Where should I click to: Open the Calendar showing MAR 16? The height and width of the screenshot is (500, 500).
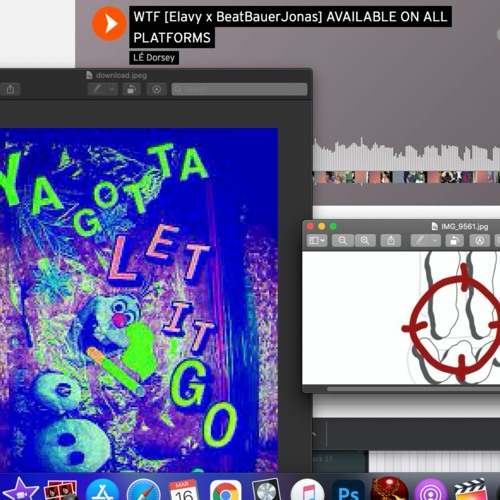(184, 490)
